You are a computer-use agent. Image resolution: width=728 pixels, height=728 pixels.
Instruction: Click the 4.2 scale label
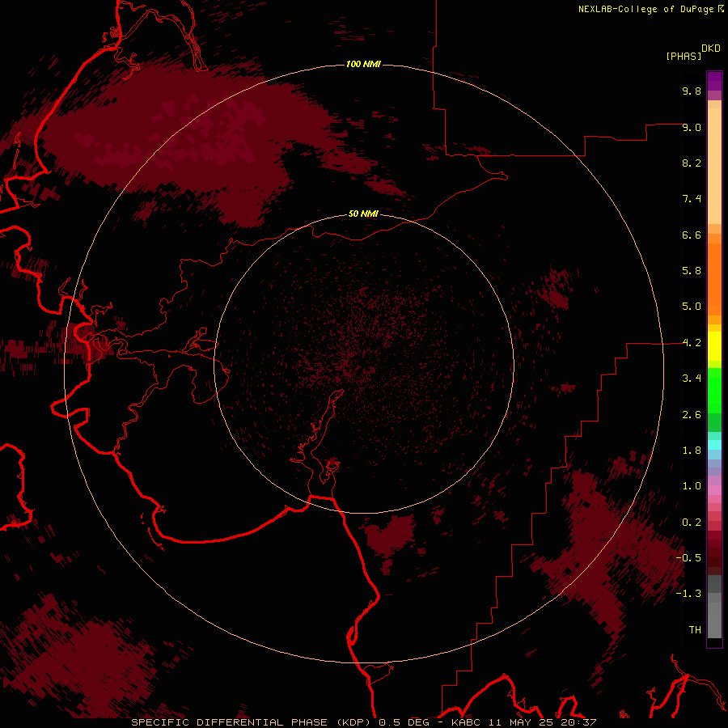point(692,343)
